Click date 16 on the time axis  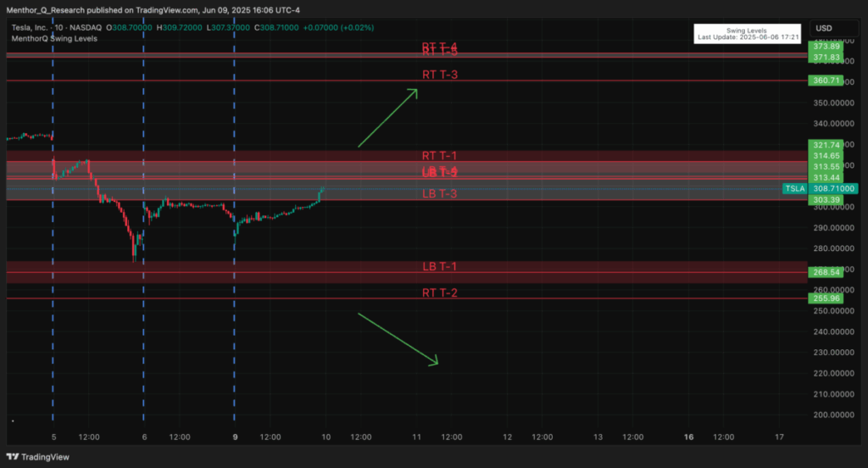click(x=688, y=437)
